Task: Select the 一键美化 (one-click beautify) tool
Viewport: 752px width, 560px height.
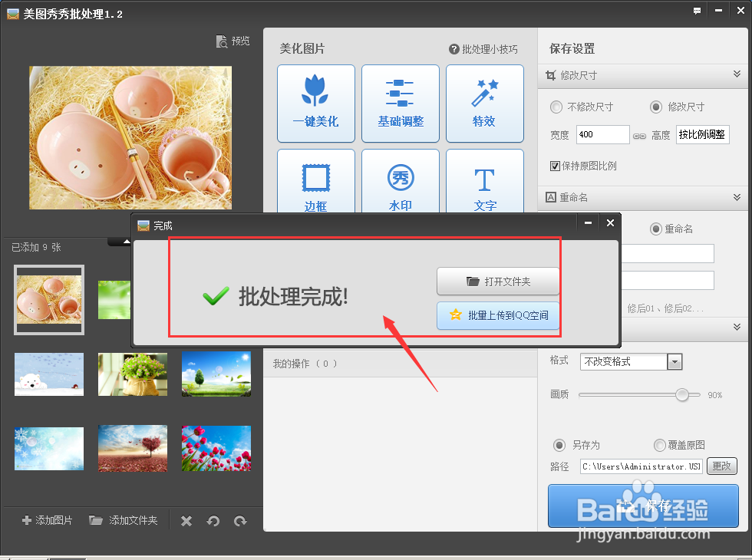Action: coord(315,104)
